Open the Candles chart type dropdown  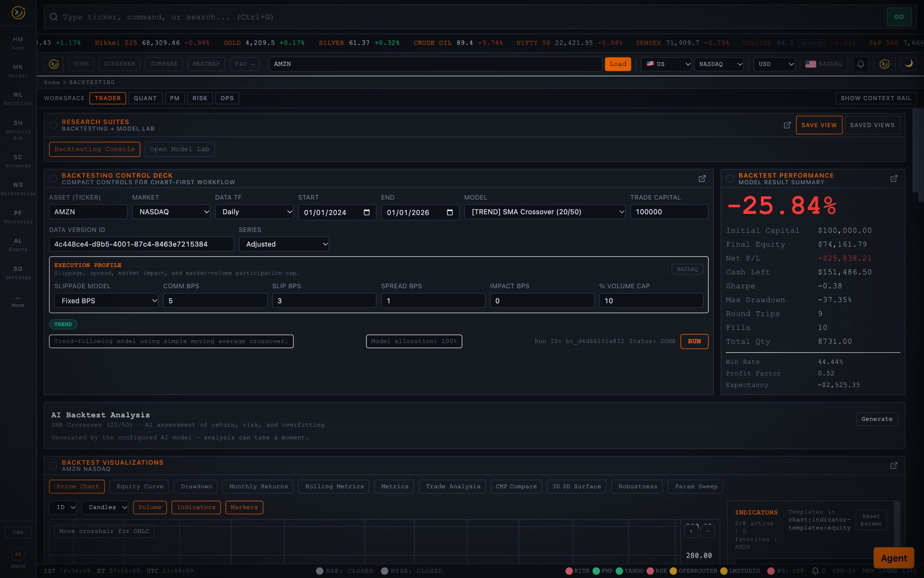pyautogui.click(x=105, y=507)
